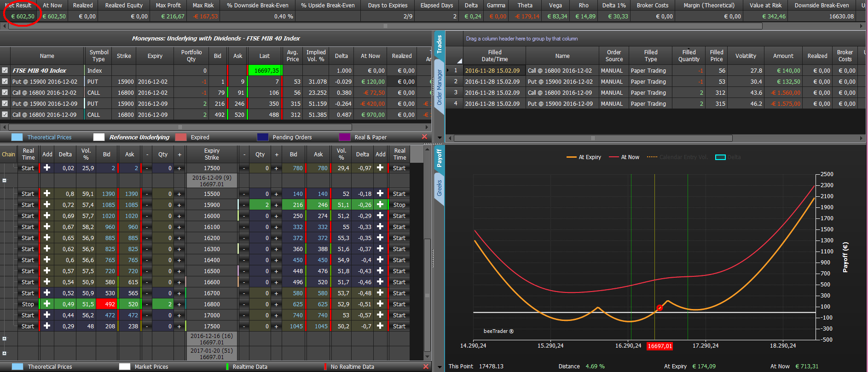Uncheck the FTSE MIB 40 Index row checkbox
The width and height of the screenshot is (868, 372).
coord(5,70)
